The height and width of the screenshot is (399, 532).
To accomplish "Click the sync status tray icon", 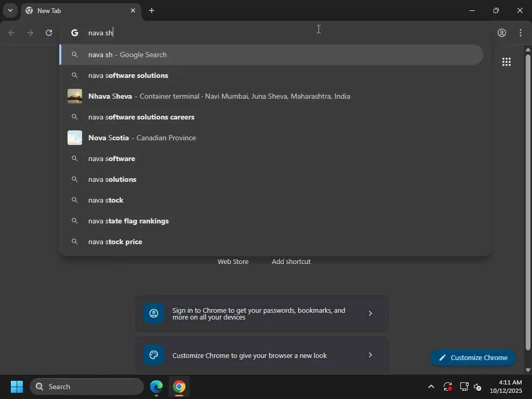I will coord(447,387).
